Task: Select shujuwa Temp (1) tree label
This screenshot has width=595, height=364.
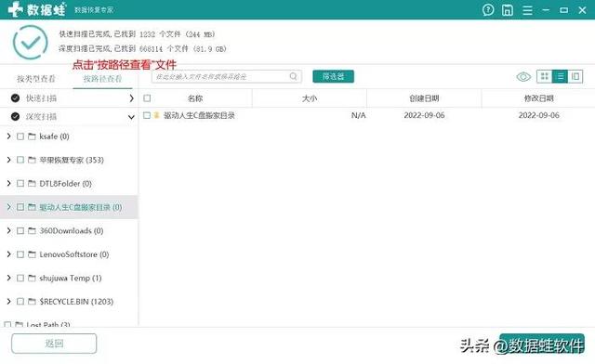Action: (x=71, y=279)
